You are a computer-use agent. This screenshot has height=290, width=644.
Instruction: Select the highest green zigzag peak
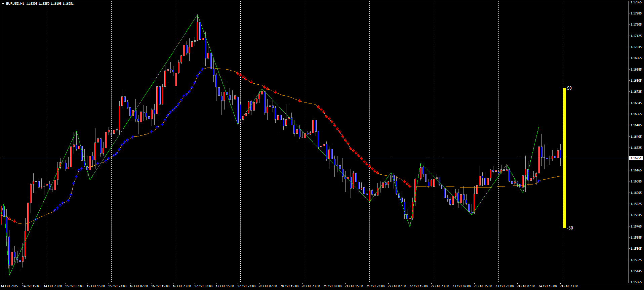(197, 15)
